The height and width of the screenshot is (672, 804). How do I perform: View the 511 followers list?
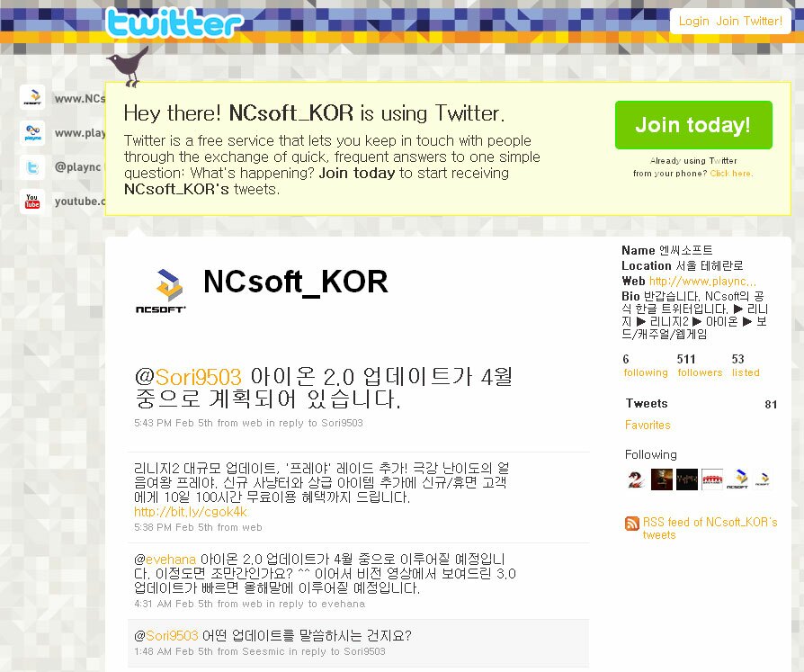coord(700,365)
